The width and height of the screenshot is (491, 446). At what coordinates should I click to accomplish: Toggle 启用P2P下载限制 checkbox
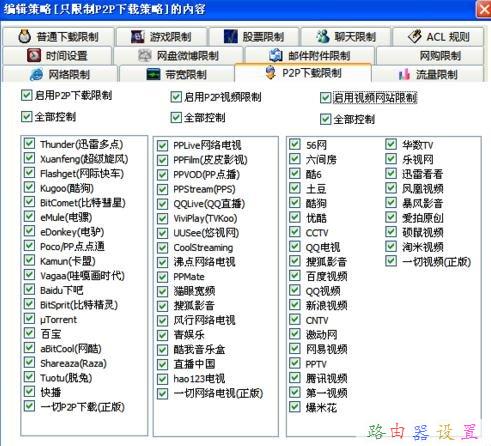point(26,95)
